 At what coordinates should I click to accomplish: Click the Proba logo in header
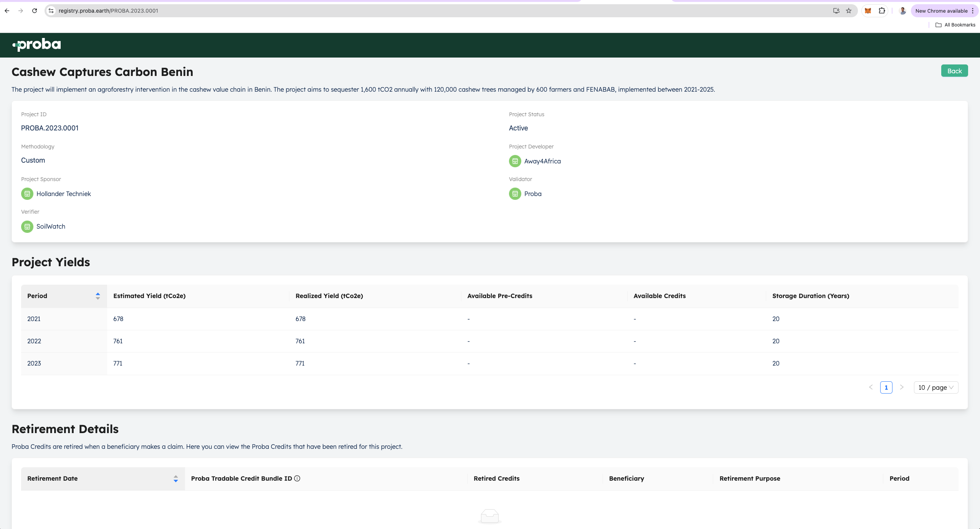[36, 45]
